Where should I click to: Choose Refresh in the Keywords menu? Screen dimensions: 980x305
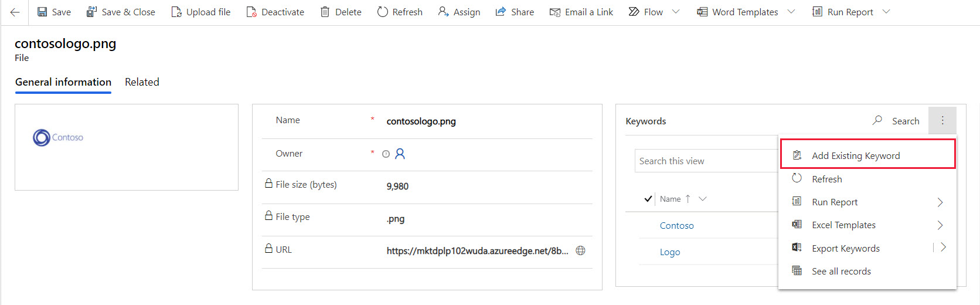tap(867, 179)
